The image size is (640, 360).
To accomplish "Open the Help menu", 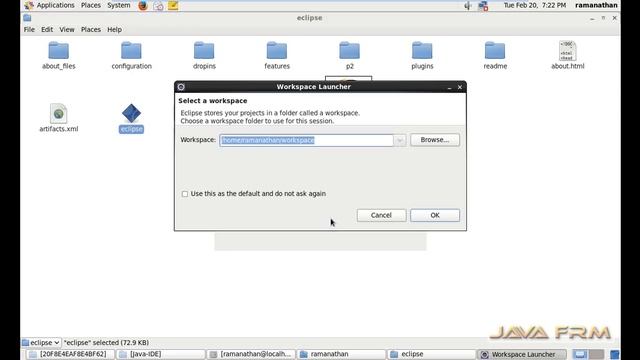I will tap(114, 30).
